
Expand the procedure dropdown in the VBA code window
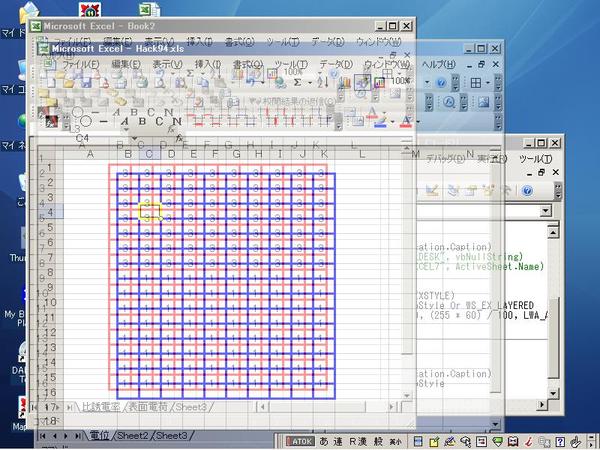point(545,212)
